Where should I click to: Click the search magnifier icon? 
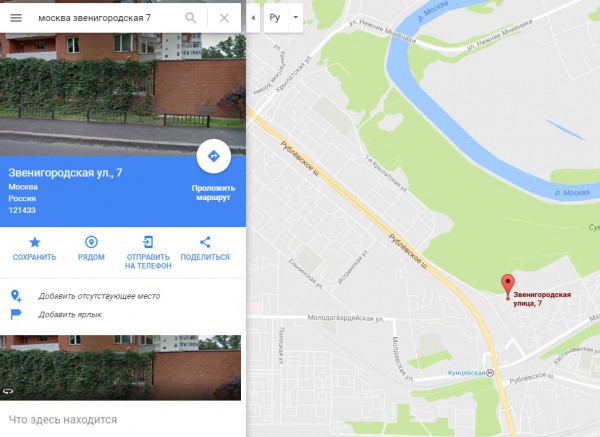[x=191, y=18]
